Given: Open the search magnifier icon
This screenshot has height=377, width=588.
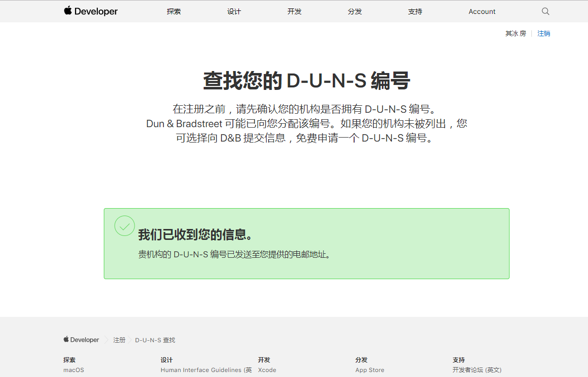Looking at the screenshot, I should coord(545,11).
